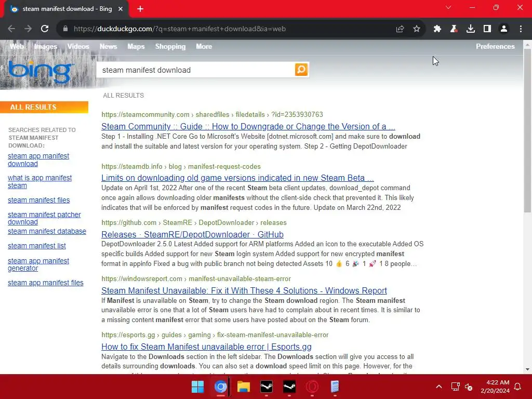
Task: Open the tab search chevron
Action: [x=448, y=7]
